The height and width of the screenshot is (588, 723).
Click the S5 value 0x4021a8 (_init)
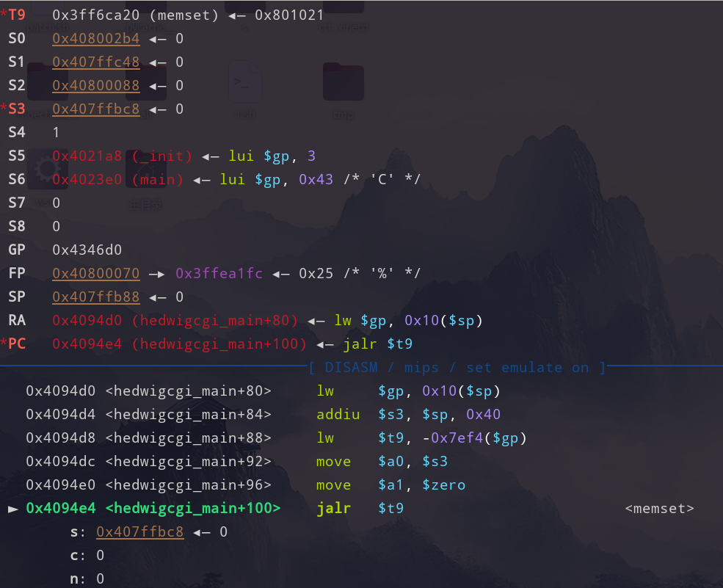122,156
